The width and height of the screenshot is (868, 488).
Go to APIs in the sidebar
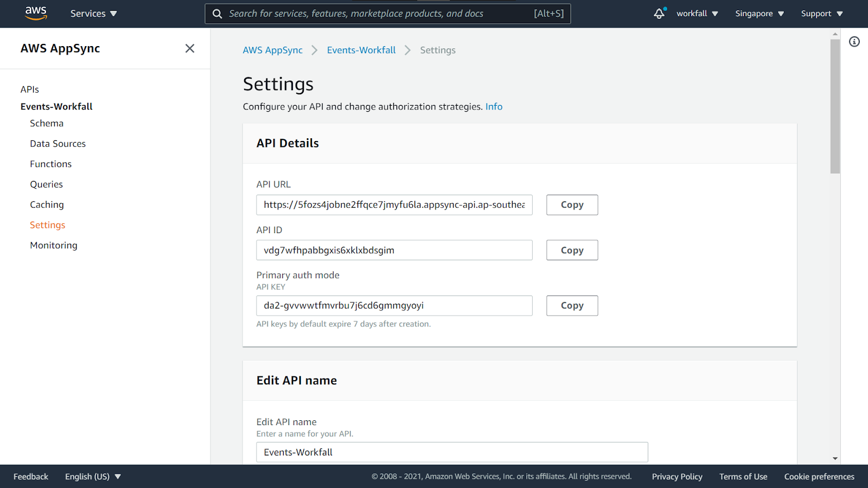pos(30,89)
